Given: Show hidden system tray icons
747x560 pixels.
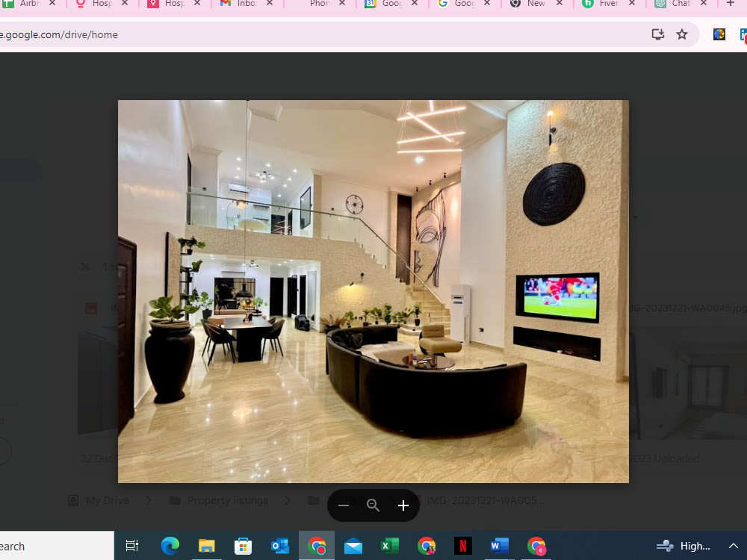Looking at the screenshot, I should click(x=733, y=546).
